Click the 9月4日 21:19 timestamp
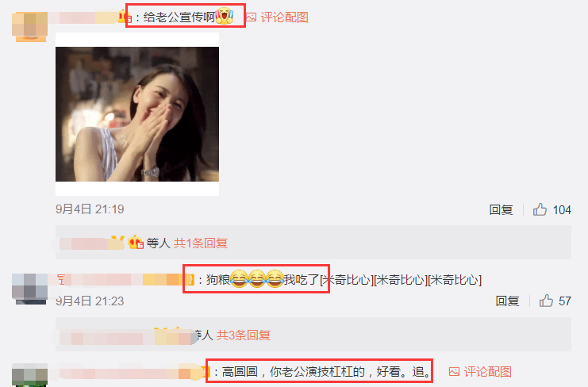 point(90,209)
